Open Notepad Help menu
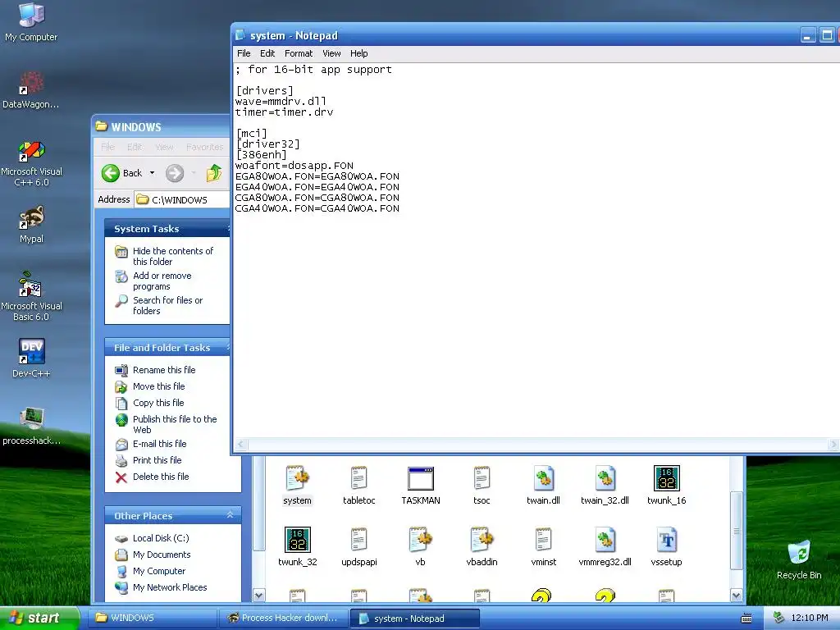The image size is (840, 630). click(359, 53)
